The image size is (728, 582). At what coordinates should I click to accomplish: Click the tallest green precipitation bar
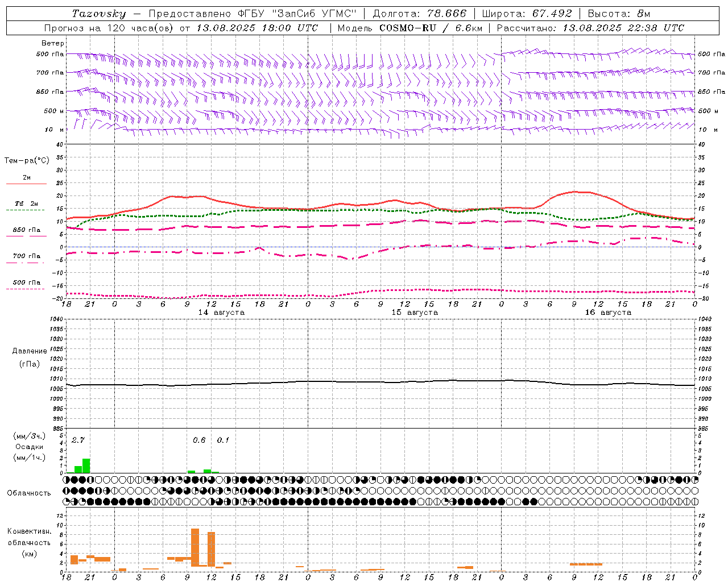click(x=86, y=465)
